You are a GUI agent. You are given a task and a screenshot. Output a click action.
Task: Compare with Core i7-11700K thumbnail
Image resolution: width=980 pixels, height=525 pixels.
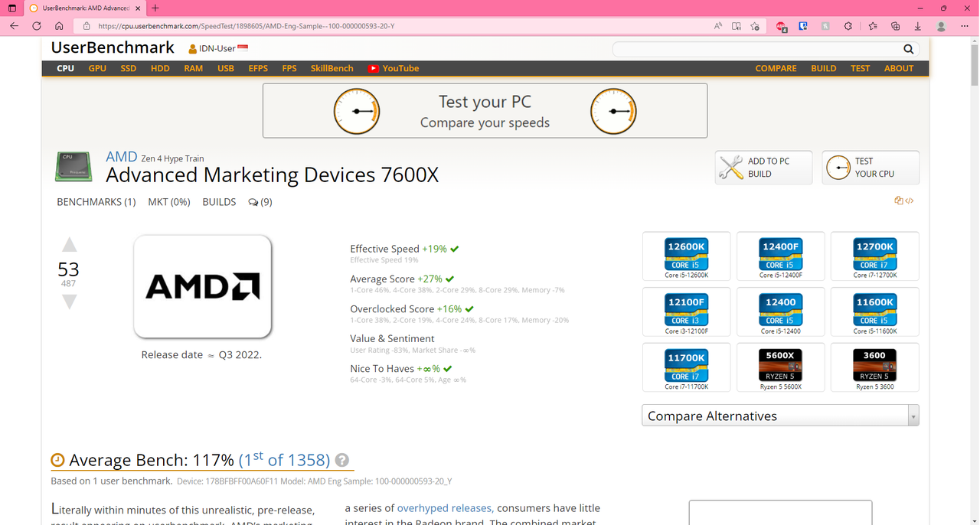[687, 367]
